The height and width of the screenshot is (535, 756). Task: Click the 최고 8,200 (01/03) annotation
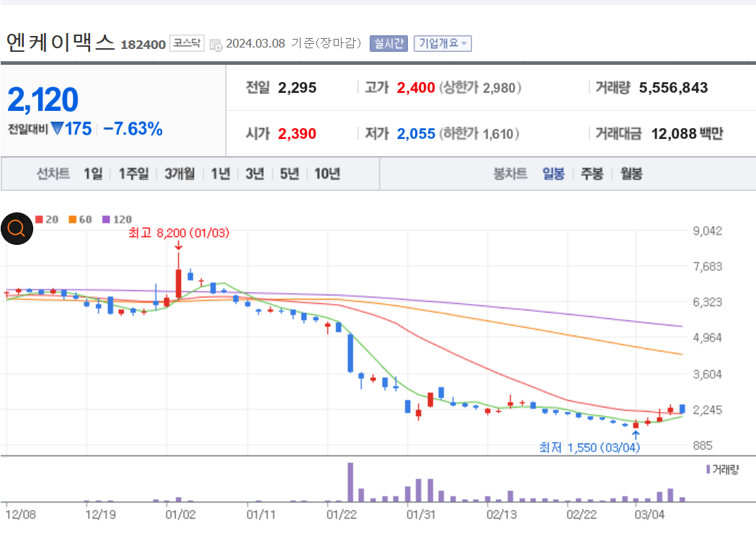click(179, 233)
